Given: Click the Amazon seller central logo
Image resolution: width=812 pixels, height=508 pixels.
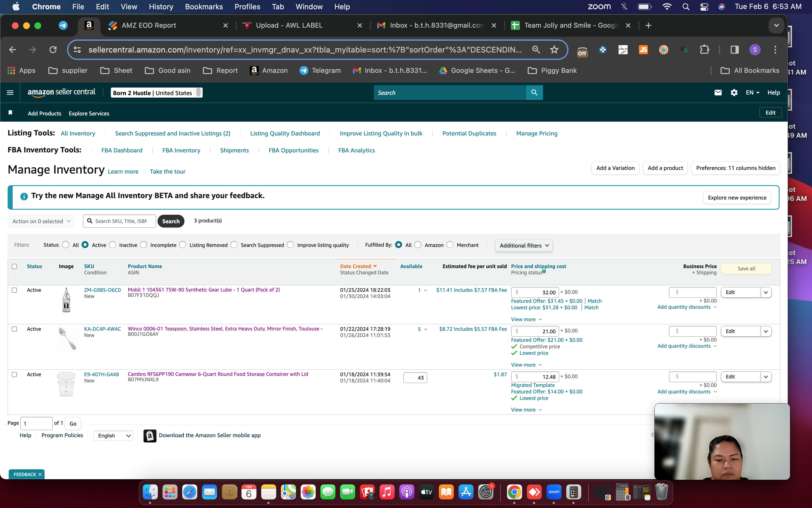Looking at the screenshot, I should [x=61, y=92].
